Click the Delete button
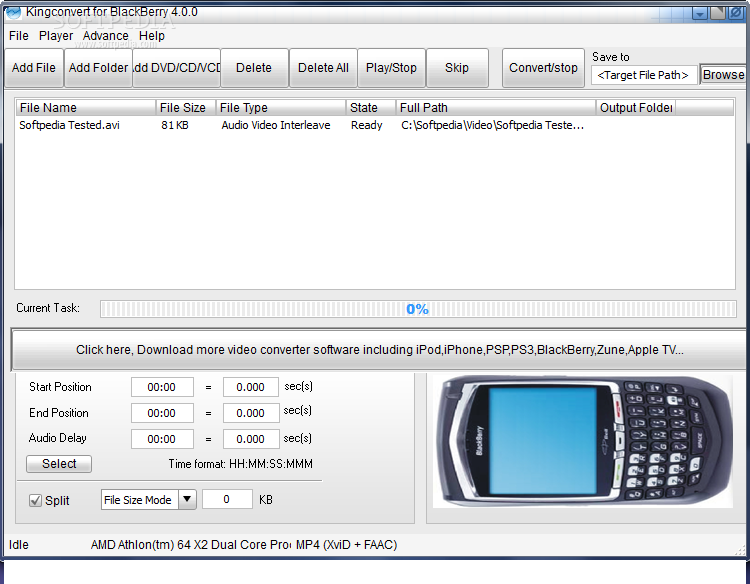Image resolution: width=750 pixels, height=584 pixels. 254,68
